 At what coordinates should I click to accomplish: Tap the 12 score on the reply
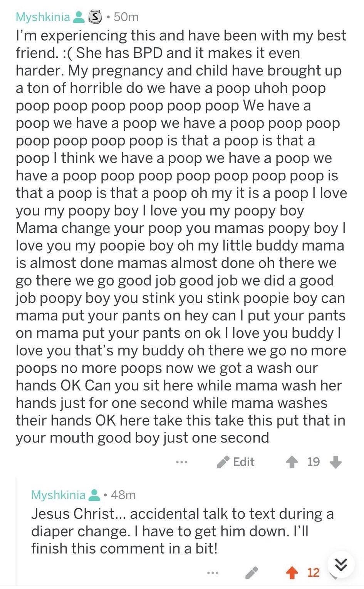[314, 573]
